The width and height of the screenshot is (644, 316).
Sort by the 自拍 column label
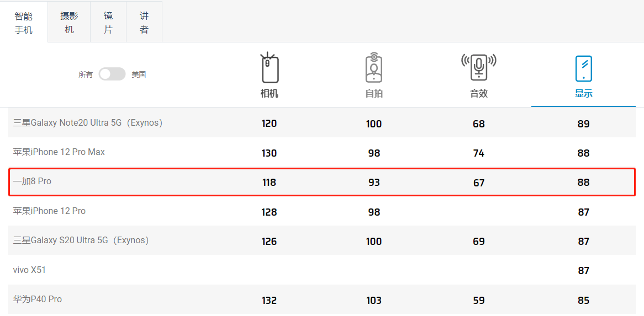point(374,94)
